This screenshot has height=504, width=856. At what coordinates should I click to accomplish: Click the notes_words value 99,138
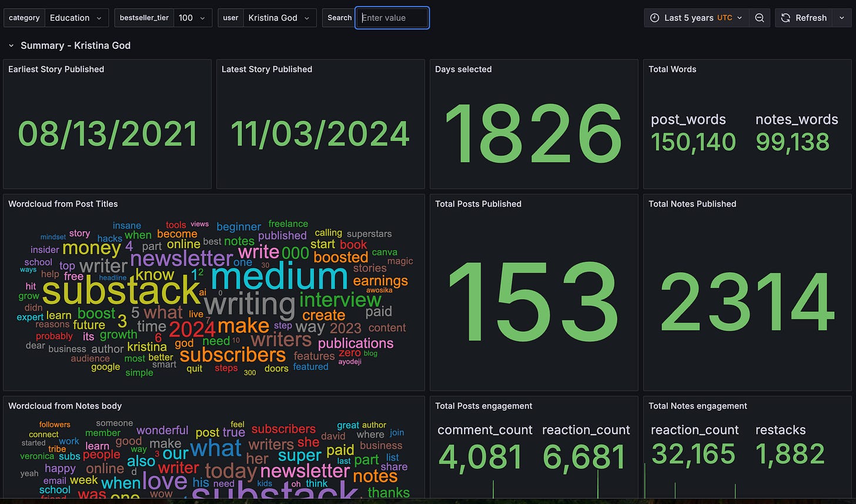(793, 142)
